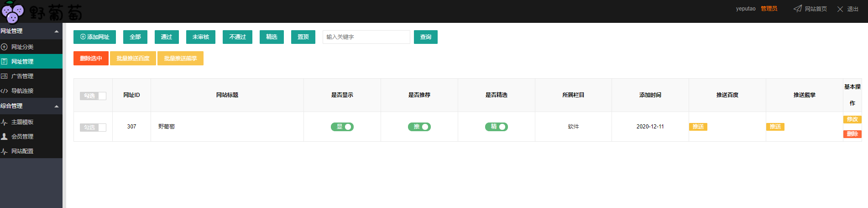Focus the 输入关键字 search field

click(366, 37)
